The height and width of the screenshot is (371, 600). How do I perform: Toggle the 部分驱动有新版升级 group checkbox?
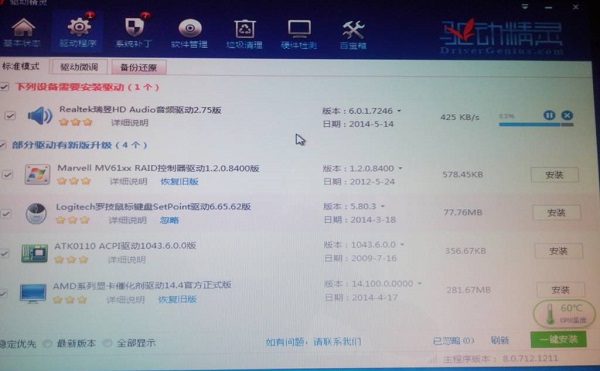pyautogui.click(x=3, y=145)
